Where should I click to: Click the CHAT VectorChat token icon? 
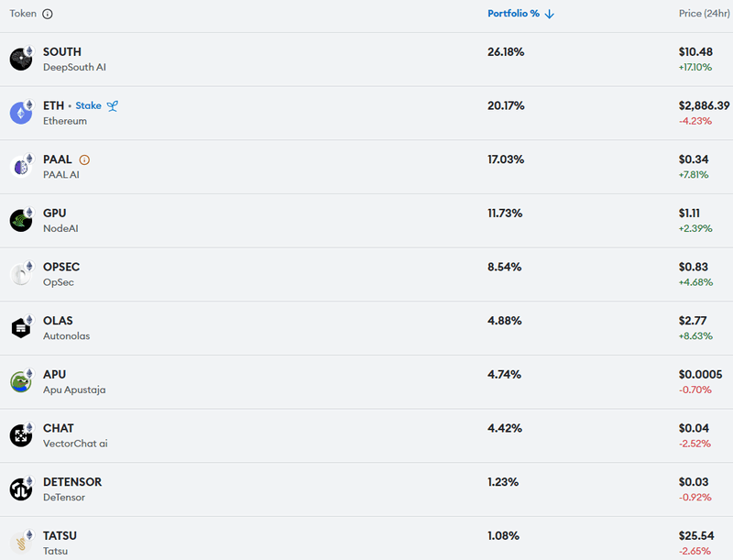tap(21, 435)
